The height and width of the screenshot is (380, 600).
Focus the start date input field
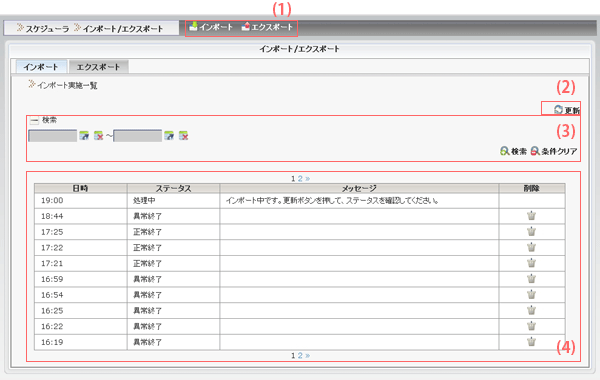coord(53,136)
